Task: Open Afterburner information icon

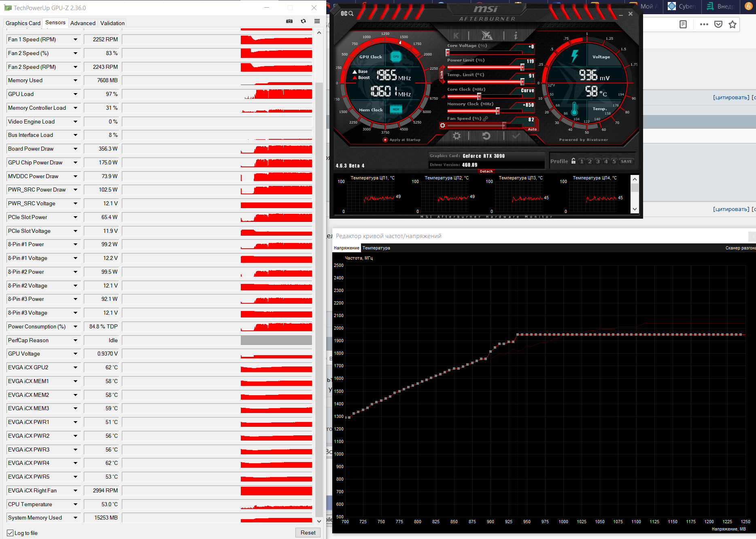Action: click(x=516, y=36)
